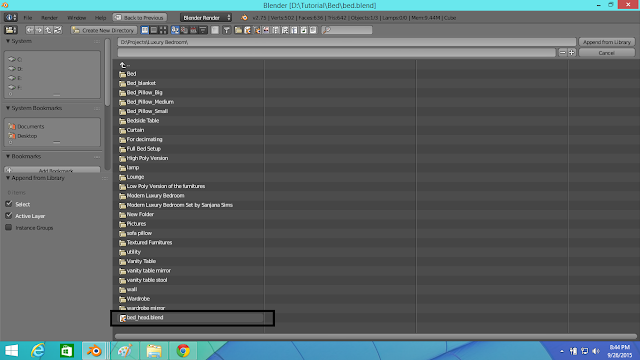Image resolution: width=640 pixels, height=360 pixels.
Task: Open Google Chrome from taskbar
Action: coord(183,351)
